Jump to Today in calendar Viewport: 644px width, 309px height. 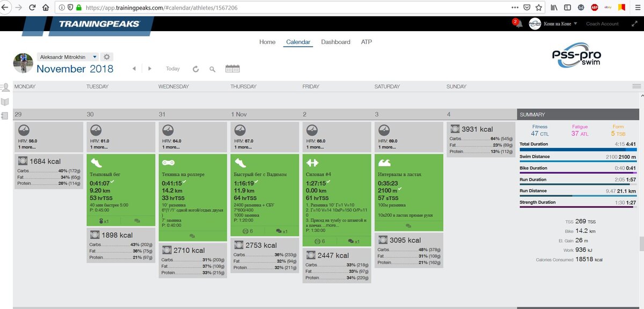pos(173,69)
